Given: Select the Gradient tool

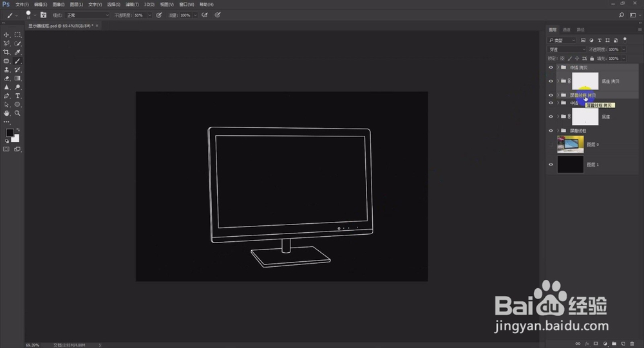Looking at the screenshot, I should [17, 78].
